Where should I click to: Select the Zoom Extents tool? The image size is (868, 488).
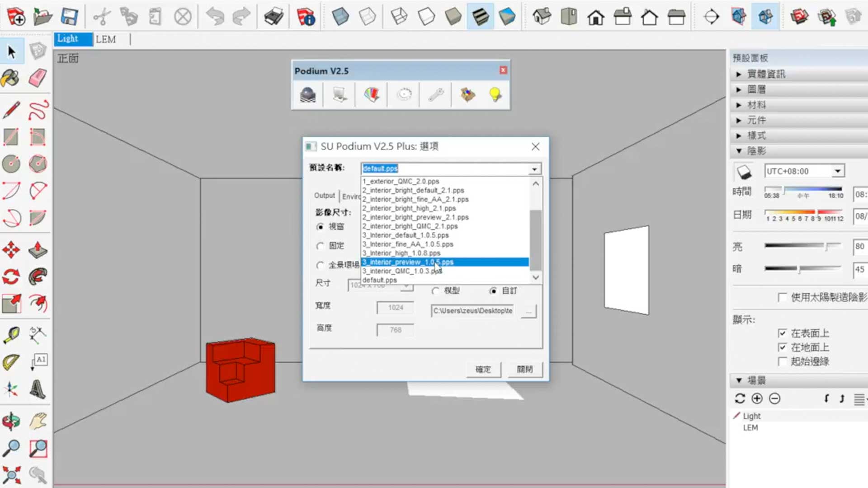click(11, 475)
